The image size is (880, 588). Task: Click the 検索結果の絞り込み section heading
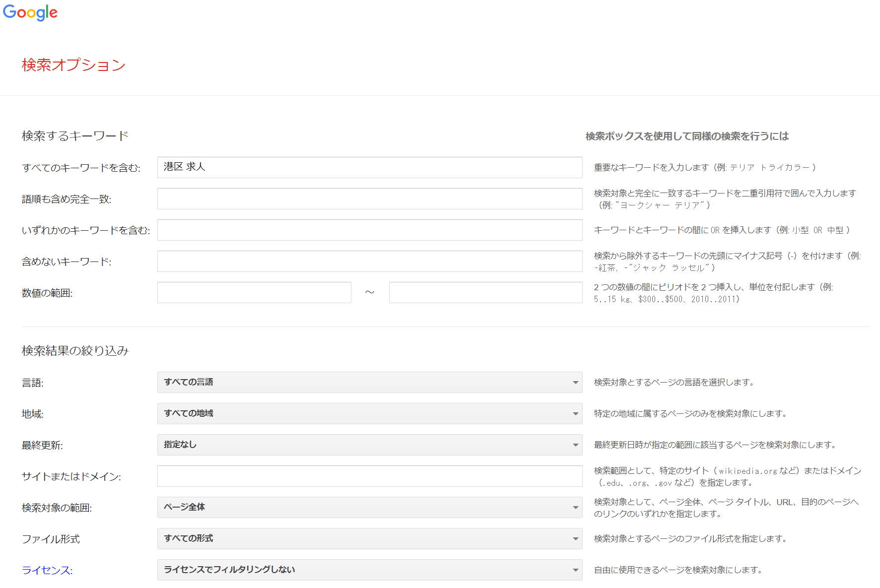pyautogui.click(x=75, y=351)
